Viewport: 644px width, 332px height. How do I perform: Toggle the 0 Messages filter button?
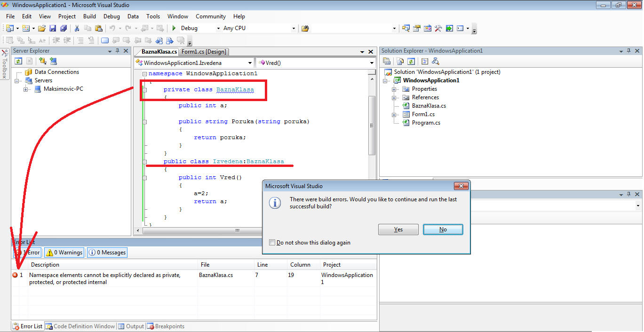107,253
